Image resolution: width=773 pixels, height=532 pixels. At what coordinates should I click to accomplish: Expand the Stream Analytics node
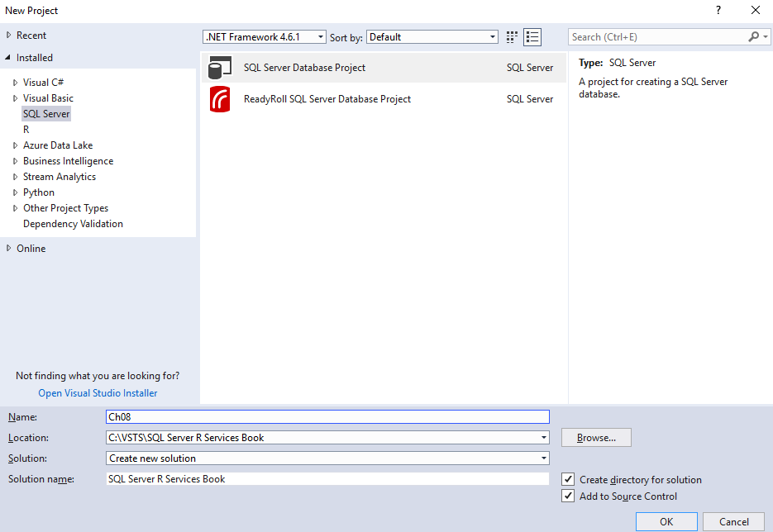pyautogui.click(x=15, y=177)
